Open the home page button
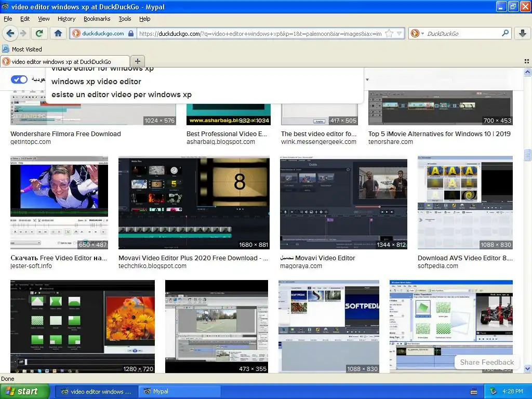The width and height of the screenshot is (532, 399). click(58, 33)
